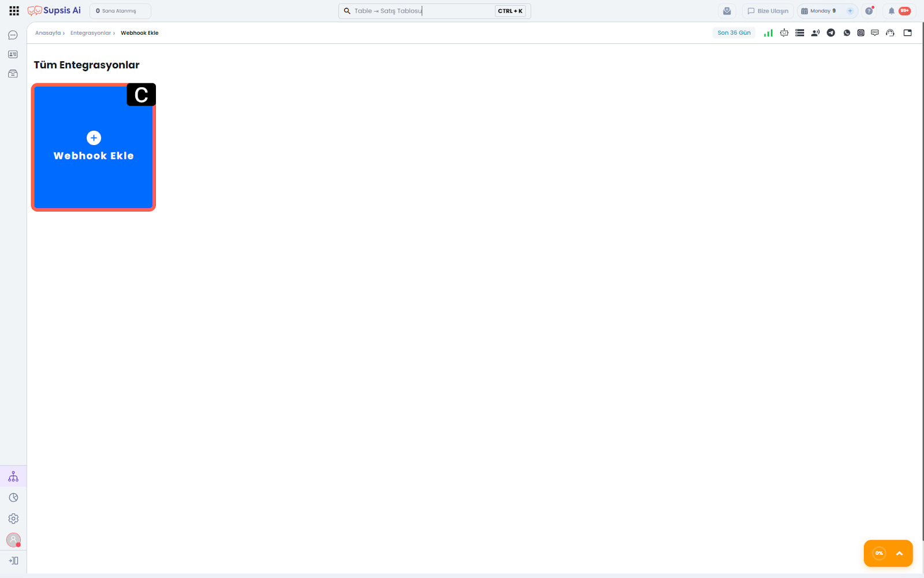Click the Telegram channel icon
924x578 pixels.
(830, 33)
